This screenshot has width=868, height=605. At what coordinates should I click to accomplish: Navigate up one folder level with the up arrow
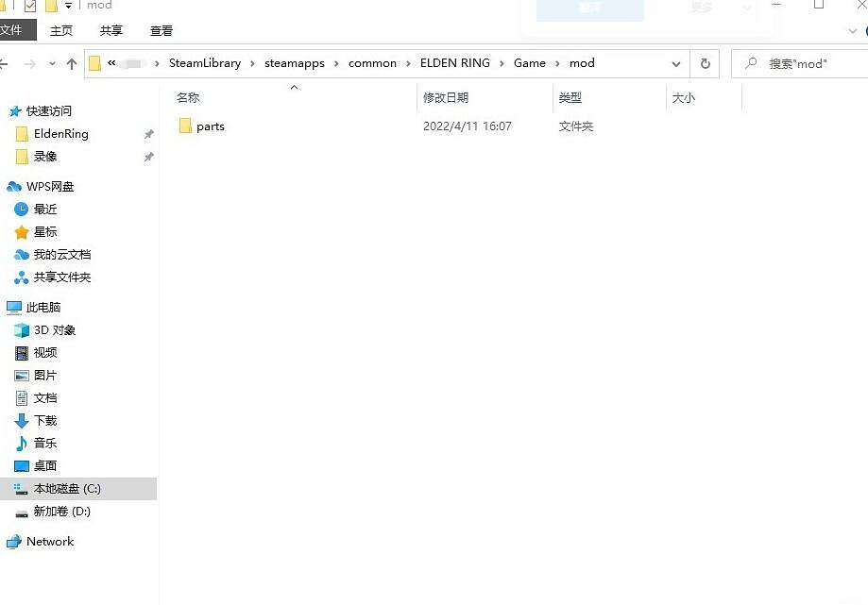point(72,63)
